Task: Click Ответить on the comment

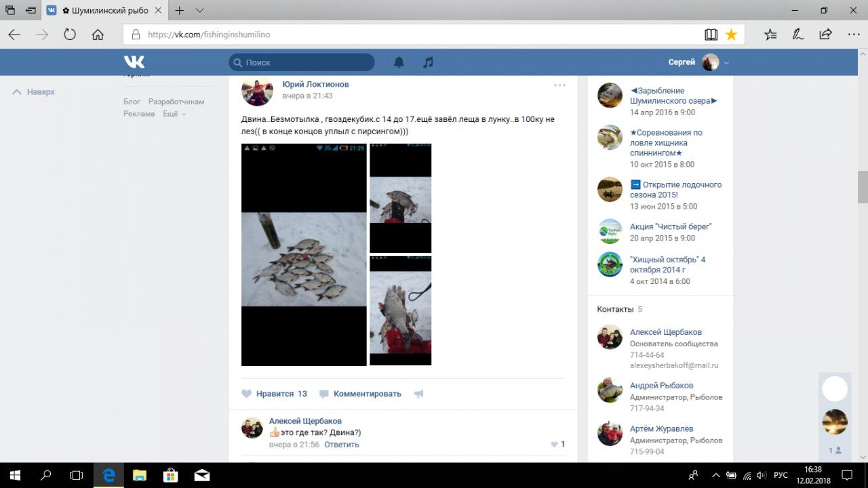Action: pos(341,445)
